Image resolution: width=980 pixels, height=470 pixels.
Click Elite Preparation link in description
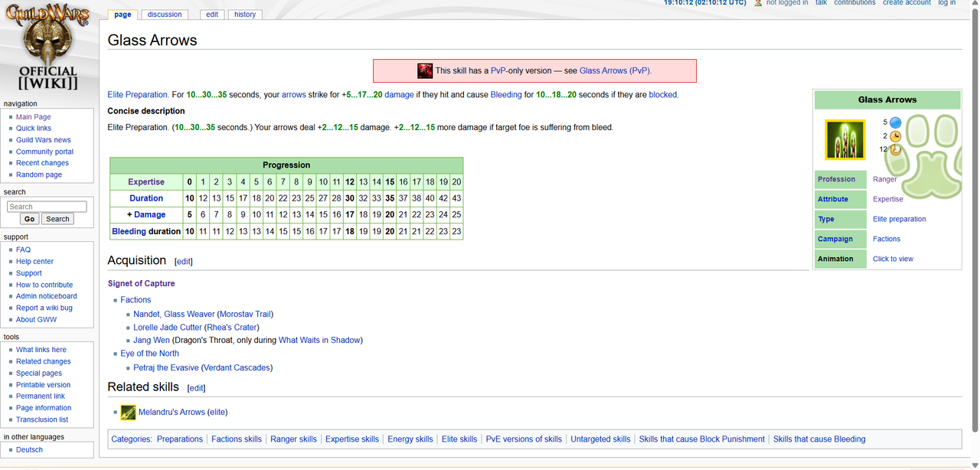pyautogui.click(x=138, y=95)
